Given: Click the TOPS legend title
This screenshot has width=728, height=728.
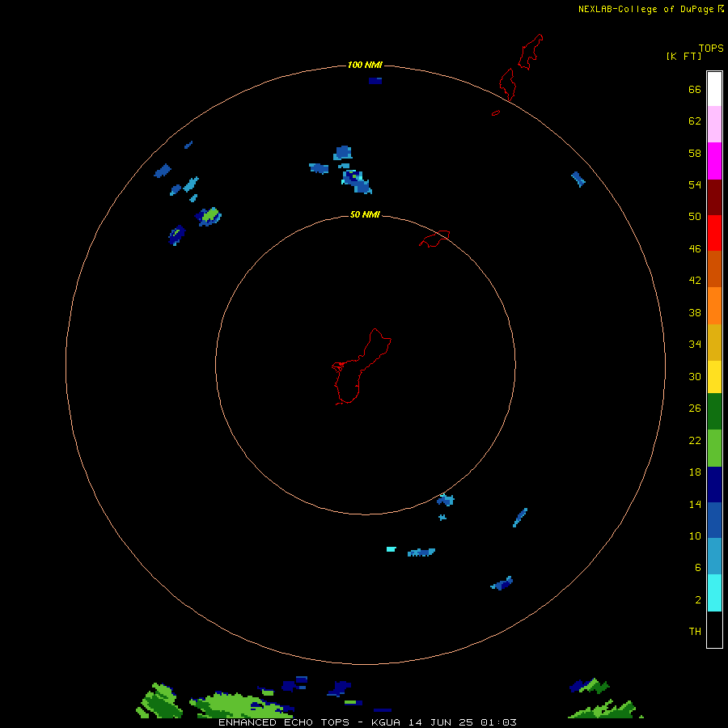Looking at the screenshot, I should coord(711,48).
